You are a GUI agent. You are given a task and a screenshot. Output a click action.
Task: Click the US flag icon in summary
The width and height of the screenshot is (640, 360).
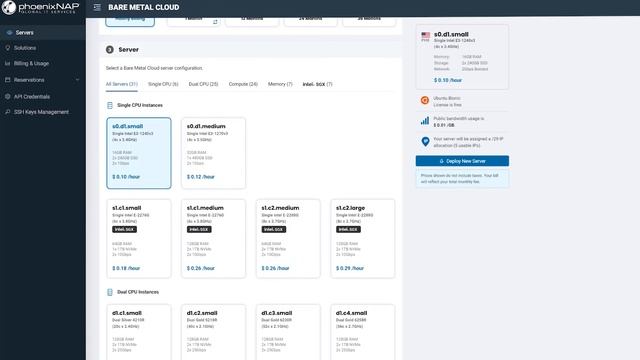pyautogui.click(x=426, y=35)
